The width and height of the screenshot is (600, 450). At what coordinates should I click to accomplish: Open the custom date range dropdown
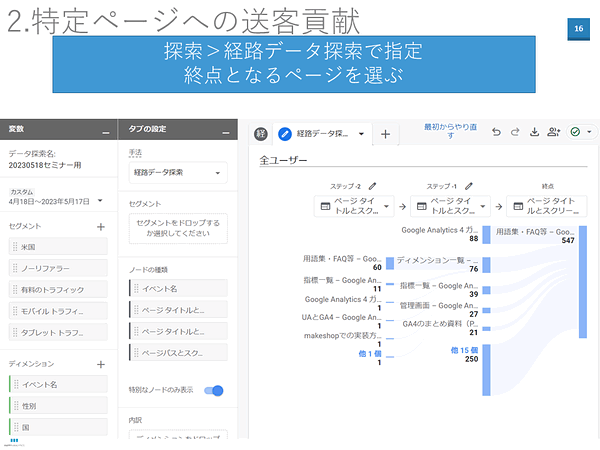[100, 200]
